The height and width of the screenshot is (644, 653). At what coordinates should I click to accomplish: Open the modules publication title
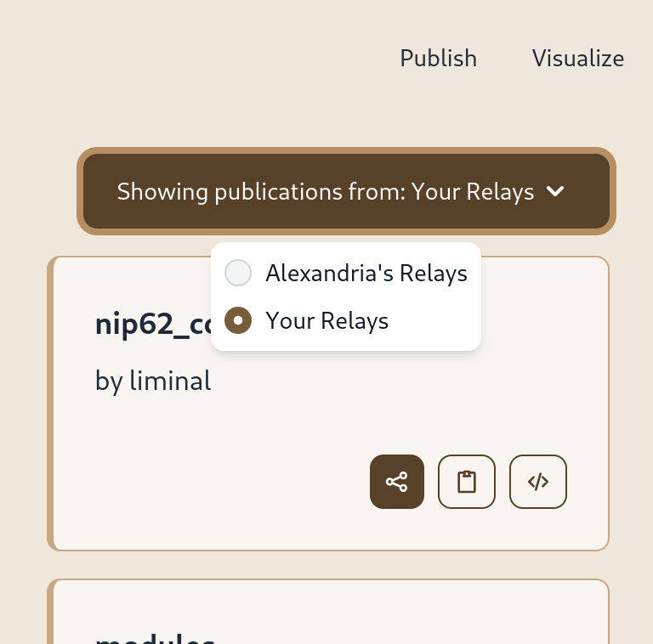point(155,637)
